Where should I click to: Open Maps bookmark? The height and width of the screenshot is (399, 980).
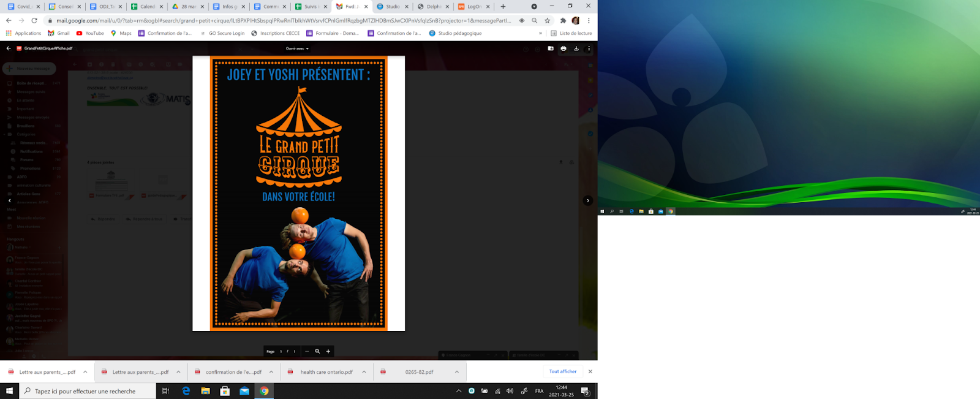click(121, 33)
